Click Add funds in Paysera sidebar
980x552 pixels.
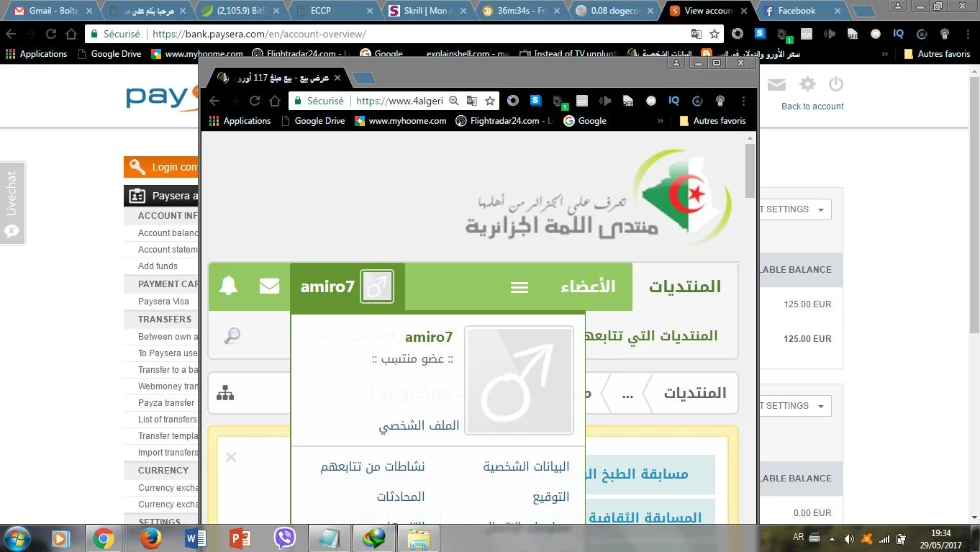[x=158, y=266]
